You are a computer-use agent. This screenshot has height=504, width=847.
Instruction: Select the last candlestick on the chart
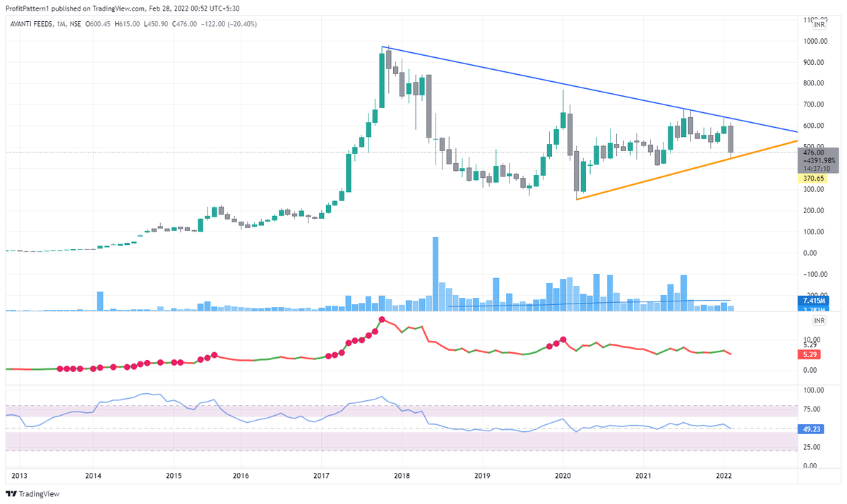tap(731, 138)
